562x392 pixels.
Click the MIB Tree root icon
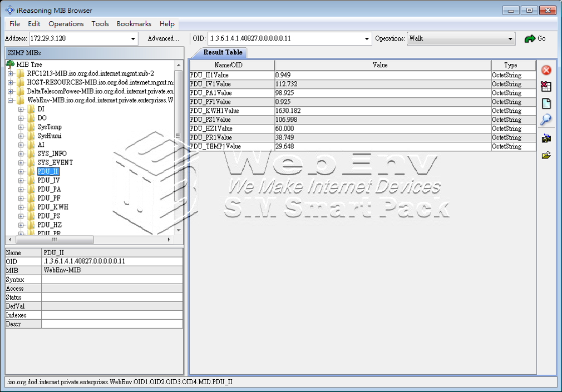pos(11,64)
